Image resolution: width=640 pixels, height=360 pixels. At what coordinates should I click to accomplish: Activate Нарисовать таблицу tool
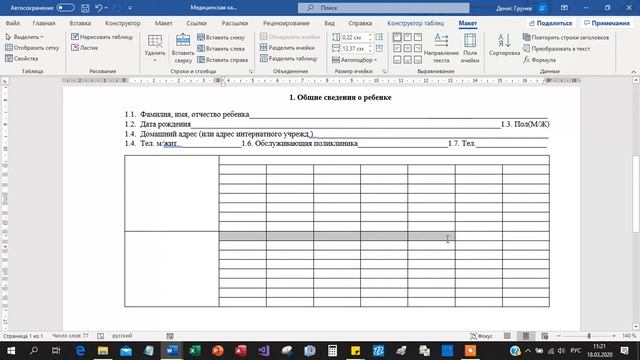pos(102,37)
